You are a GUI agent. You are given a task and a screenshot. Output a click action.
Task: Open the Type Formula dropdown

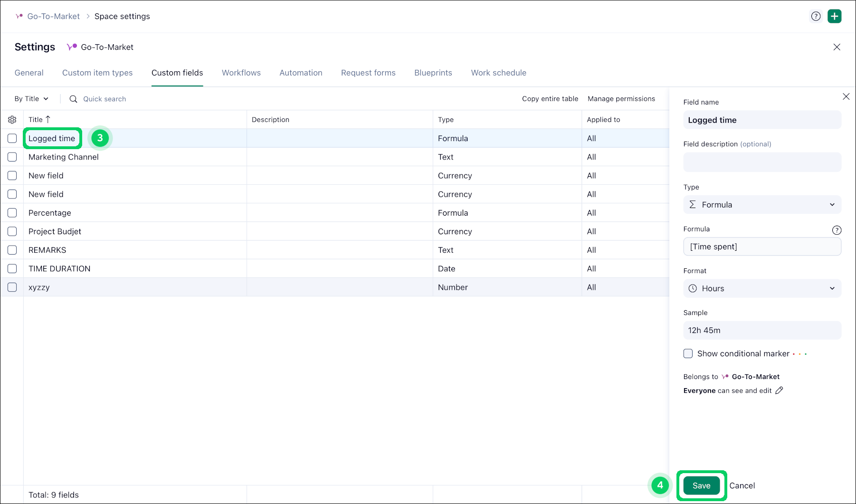pos(761,205)
